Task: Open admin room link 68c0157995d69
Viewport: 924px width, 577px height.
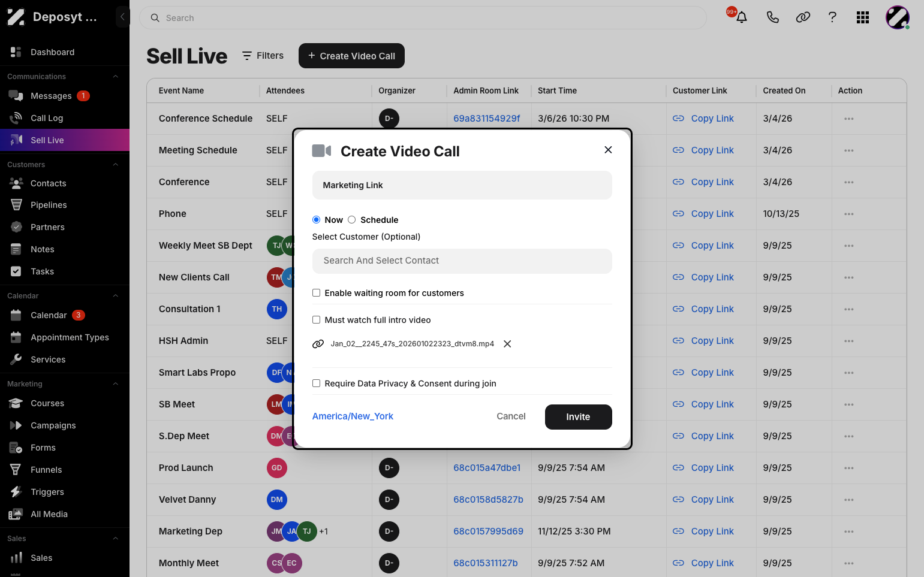Action: click(488, 531)
